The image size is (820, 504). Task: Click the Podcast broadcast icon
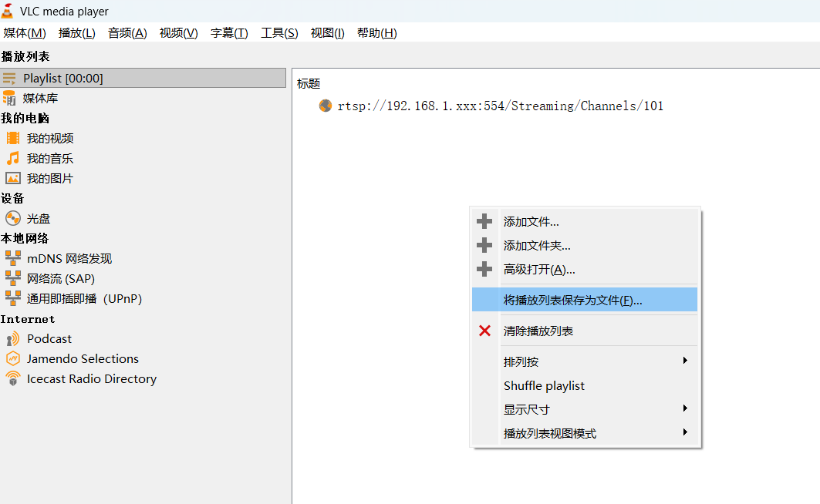coord(13,338)
